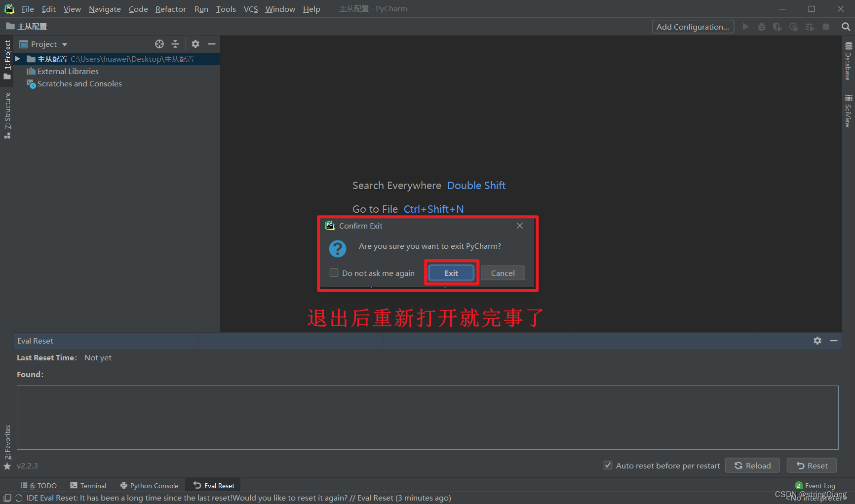855x504 pixels.
Task: Open the Navigate menu
Action: pos(105,9)
